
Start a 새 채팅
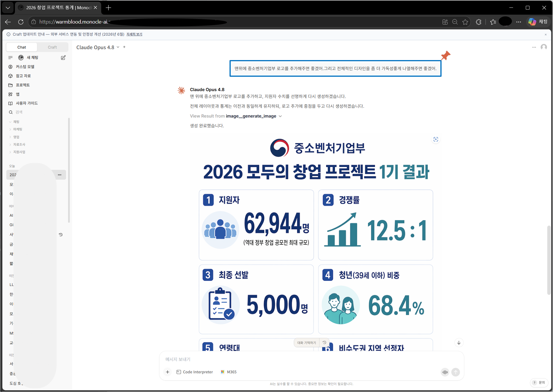click(32, 57)
